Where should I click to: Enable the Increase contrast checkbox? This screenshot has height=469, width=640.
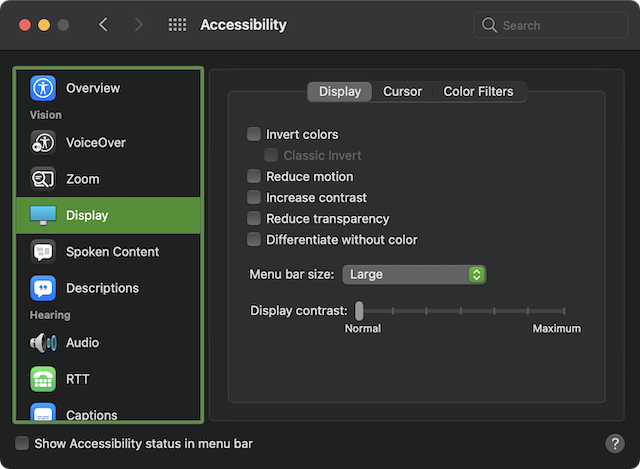tap(254, 198)
